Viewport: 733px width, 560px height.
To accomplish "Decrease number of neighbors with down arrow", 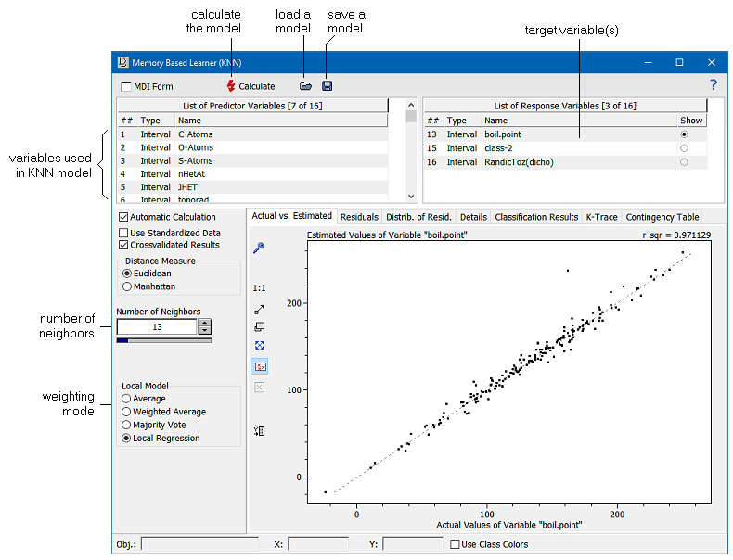I will [x=205, y=330].
